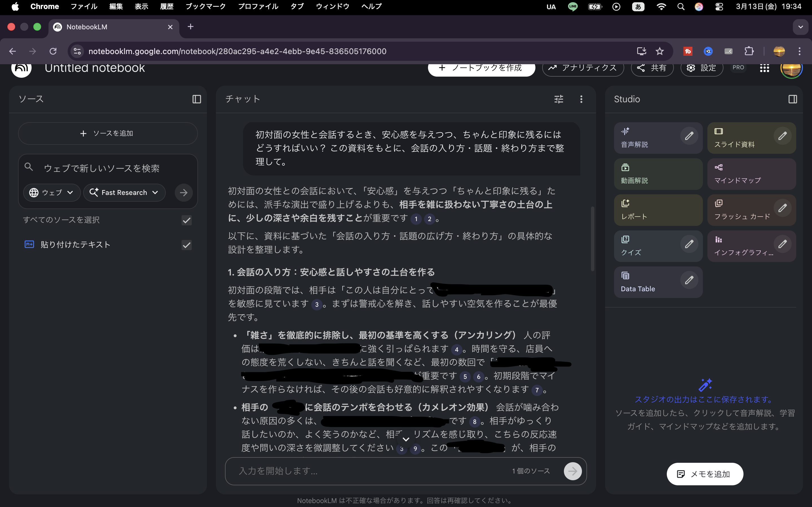Open the 履歴 menu in menu bar
Viewport: 812px width, 507px height.
166,6
